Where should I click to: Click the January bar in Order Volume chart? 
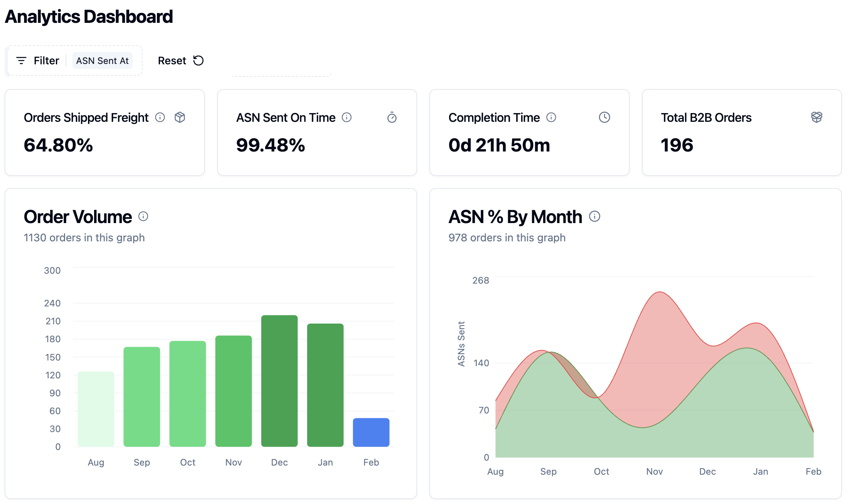point(325,385)
